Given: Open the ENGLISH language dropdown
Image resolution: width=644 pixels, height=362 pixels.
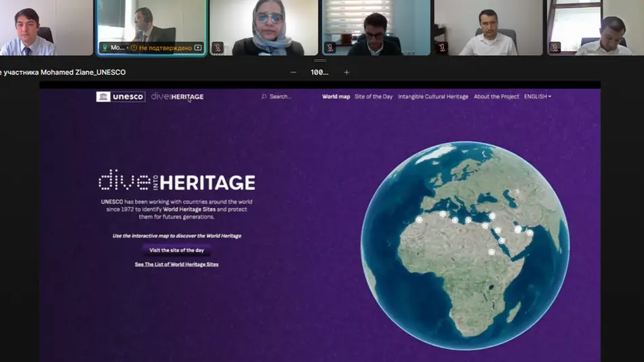Looking at the screenshot, I should point(537,97).
